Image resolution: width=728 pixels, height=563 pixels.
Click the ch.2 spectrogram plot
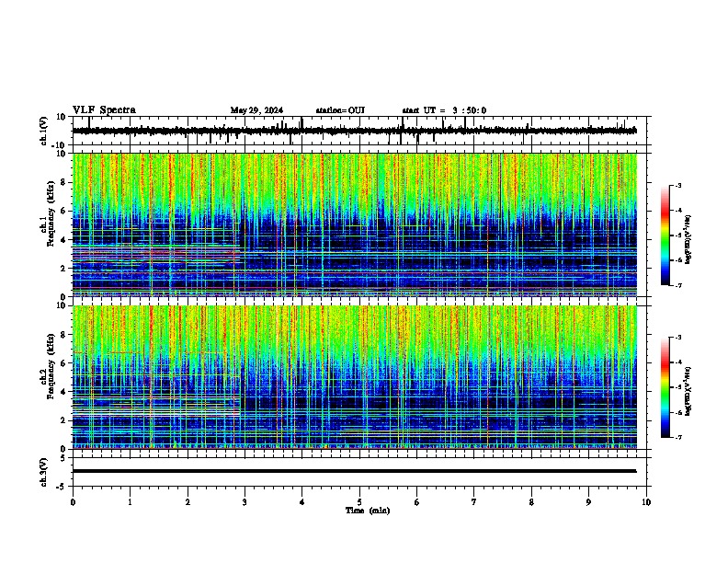[x=355, y=377]
